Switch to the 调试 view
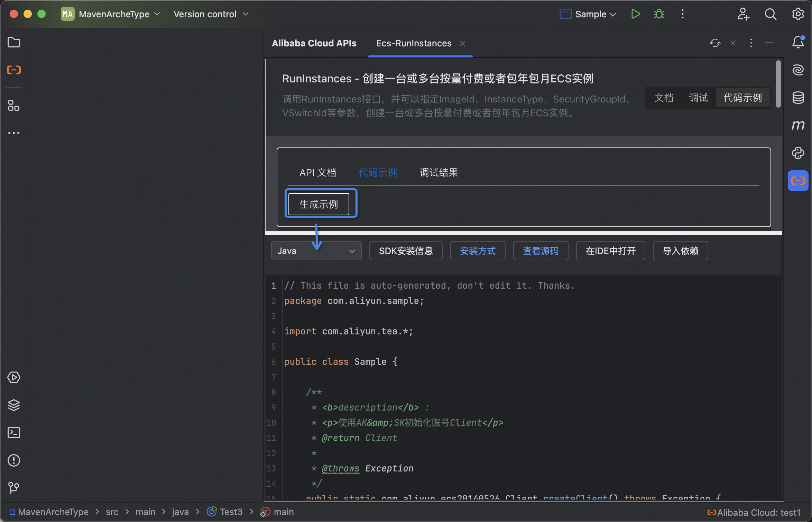 (x=699, y=98)
